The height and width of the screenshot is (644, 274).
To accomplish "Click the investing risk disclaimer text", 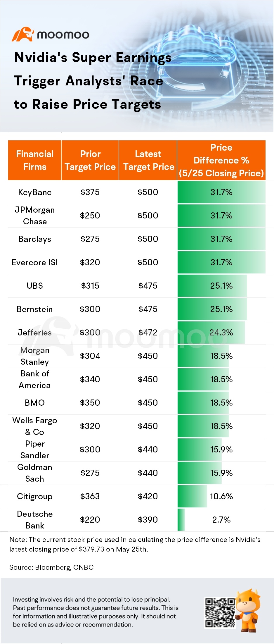I will point(96,612).
